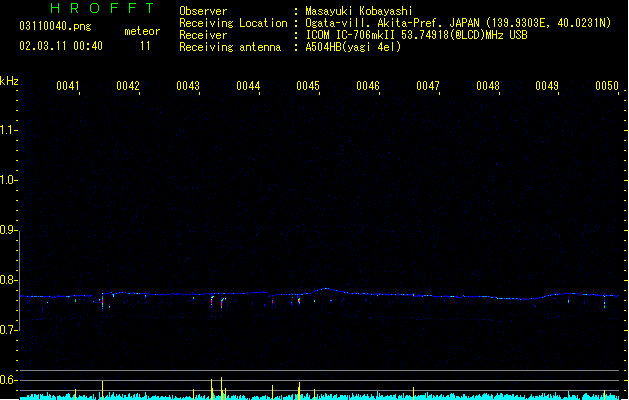The image size is (629, 400).
Task: Click the signal bump after 0045
Action: pos(326,290)
